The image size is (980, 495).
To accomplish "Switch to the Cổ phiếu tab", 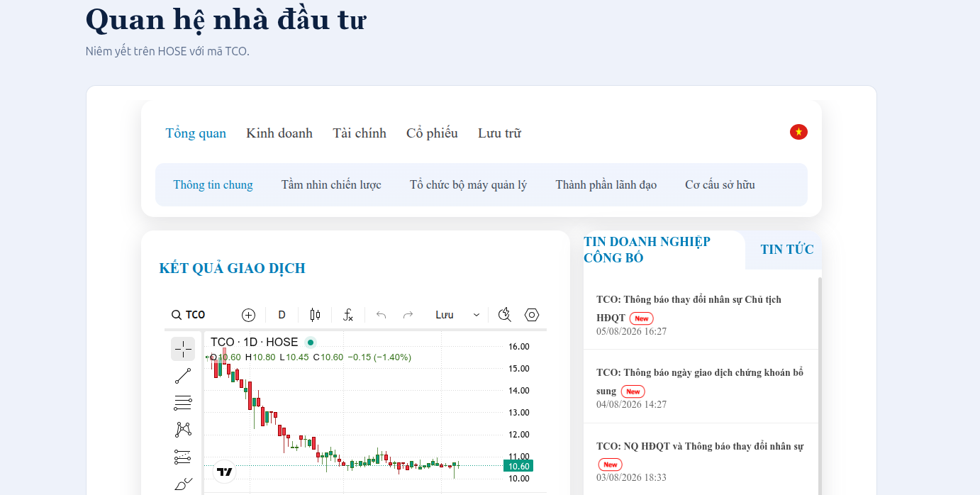I will point(432,133).
